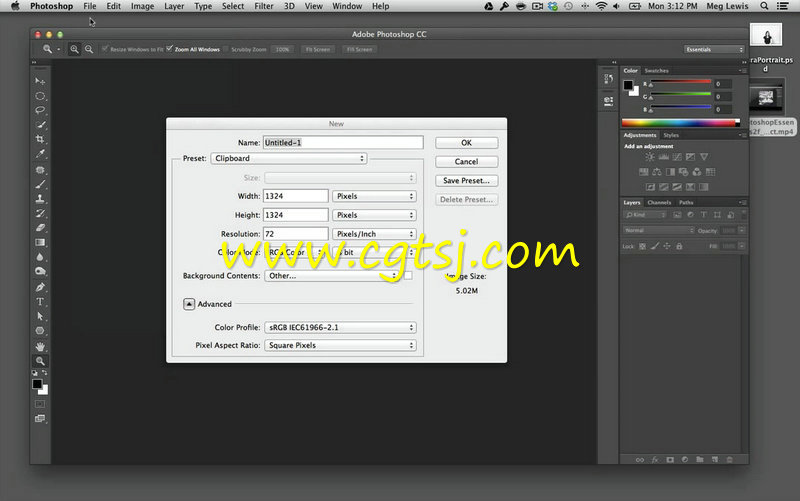Screen dimensions: 800x501
Task: Open the Window menu
Action: [347, 6]
